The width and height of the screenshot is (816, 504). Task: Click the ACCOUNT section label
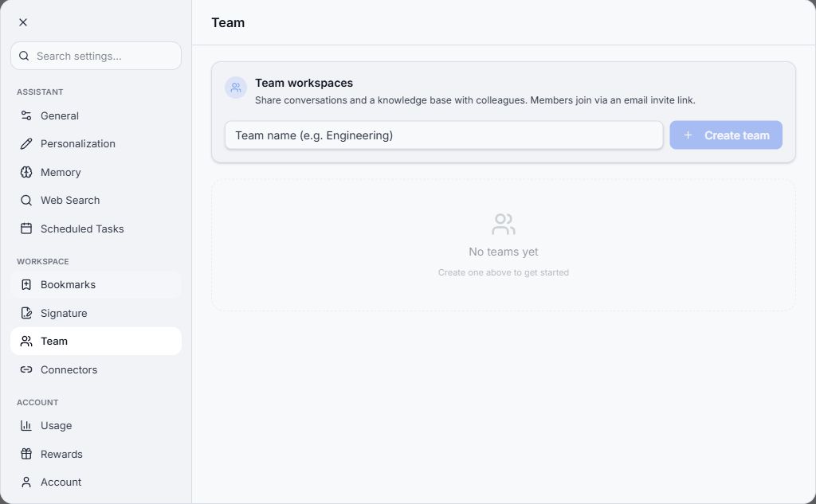point(37,403)
